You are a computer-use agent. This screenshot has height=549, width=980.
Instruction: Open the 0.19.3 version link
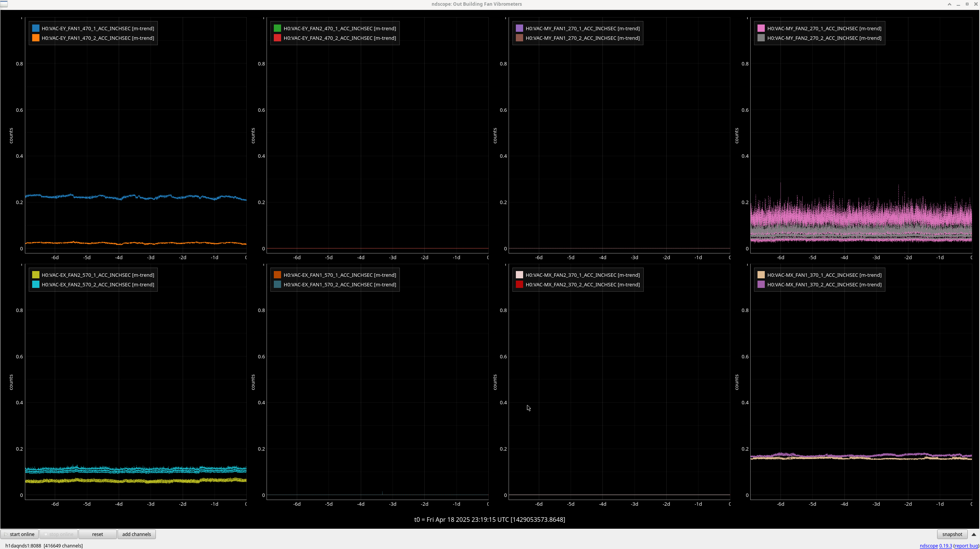coord(946,546)
